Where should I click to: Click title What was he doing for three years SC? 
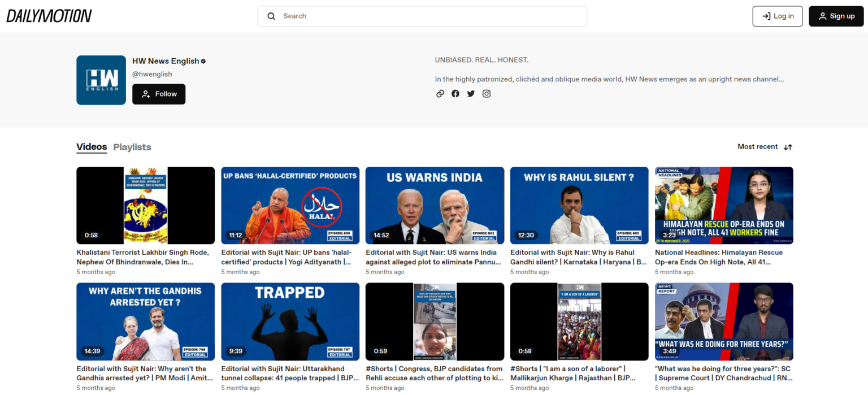coord(723,374)
